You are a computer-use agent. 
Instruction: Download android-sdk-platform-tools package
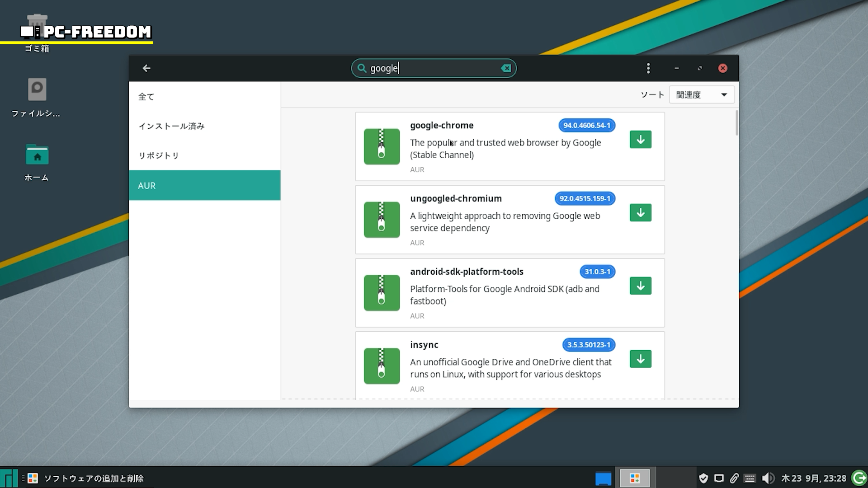point(640,286)
